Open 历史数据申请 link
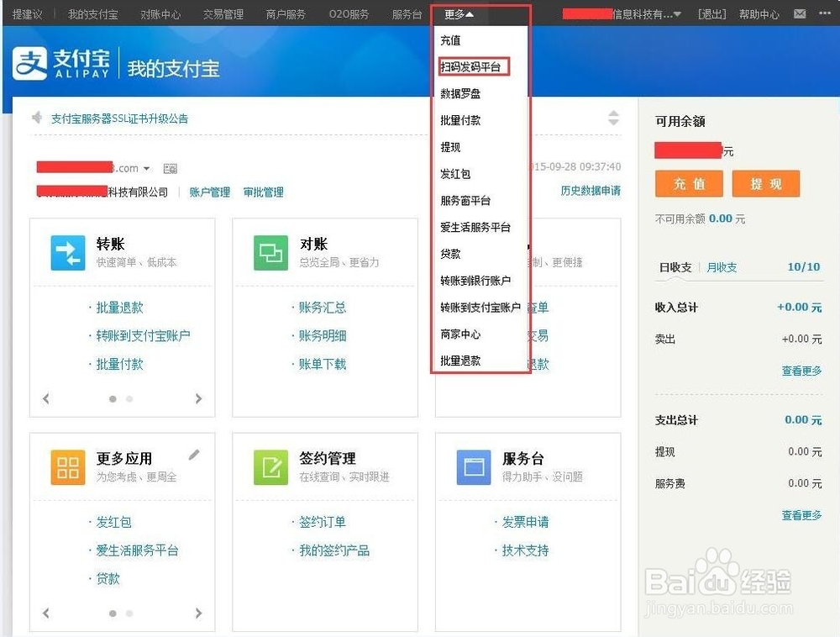This screenshot has width=840, height=637. [591, 191]
